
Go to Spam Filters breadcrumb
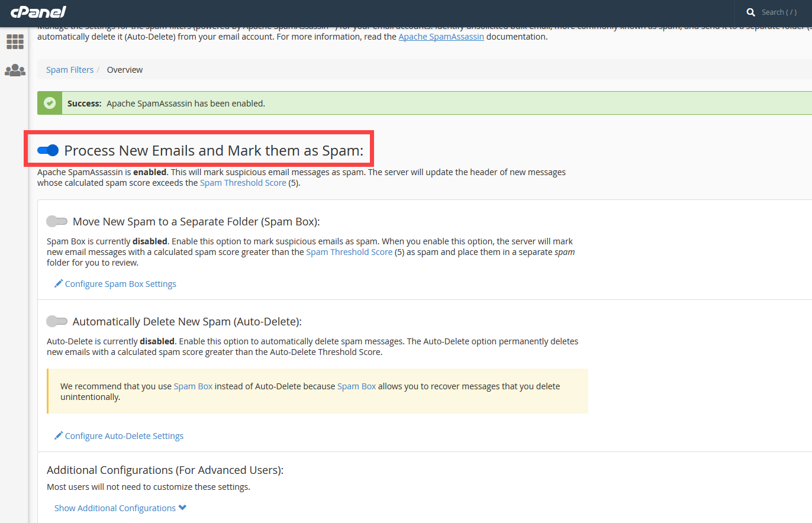70,70
